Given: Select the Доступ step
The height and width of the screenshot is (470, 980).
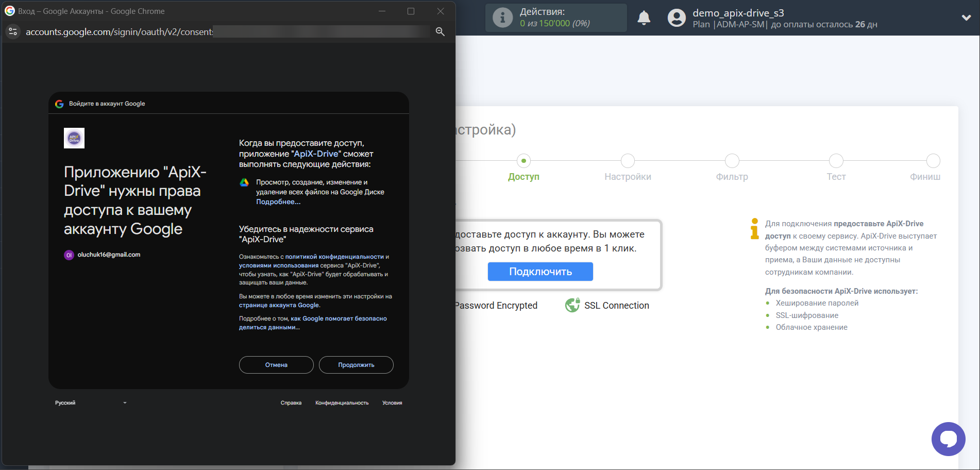Looking at the screenshot, I should click(523, 169).
